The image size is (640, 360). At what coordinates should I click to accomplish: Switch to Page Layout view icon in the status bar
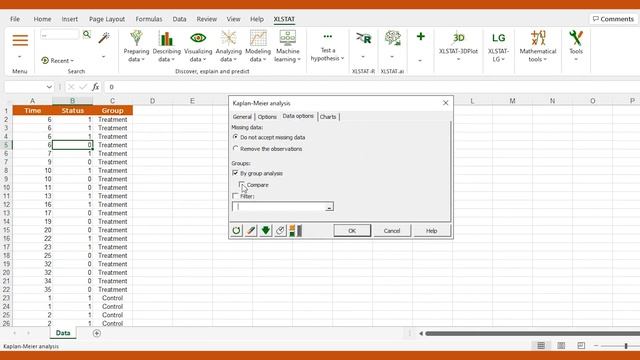tap(561, 346)
